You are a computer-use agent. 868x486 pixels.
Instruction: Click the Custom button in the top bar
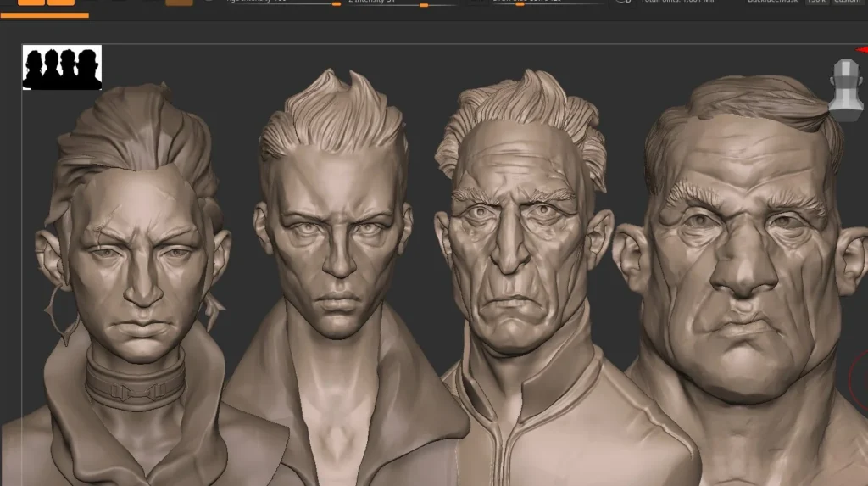coord(847,2)
